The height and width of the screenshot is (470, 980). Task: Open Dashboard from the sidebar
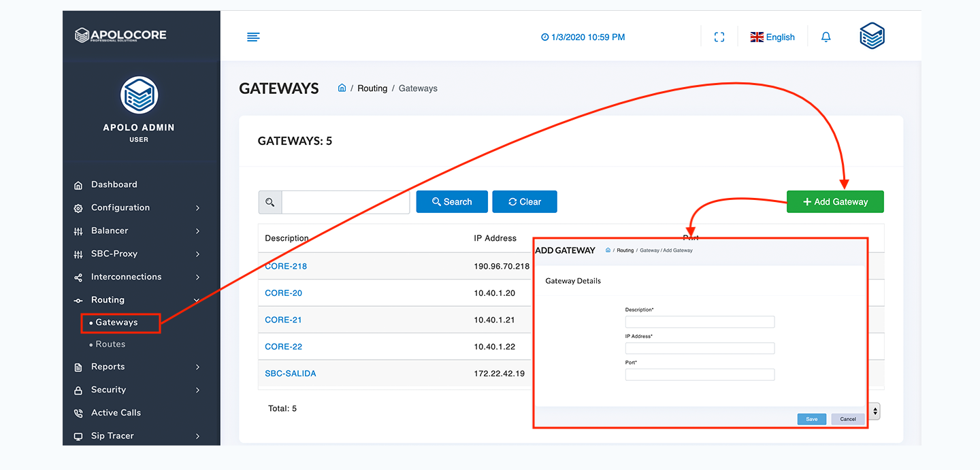tap(114, 184)
